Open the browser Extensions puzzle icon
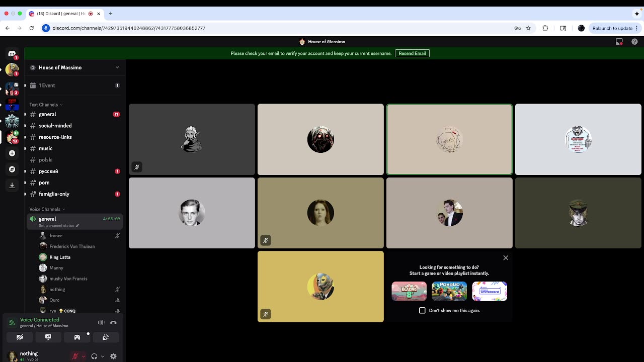 click(x=545, y=28)
